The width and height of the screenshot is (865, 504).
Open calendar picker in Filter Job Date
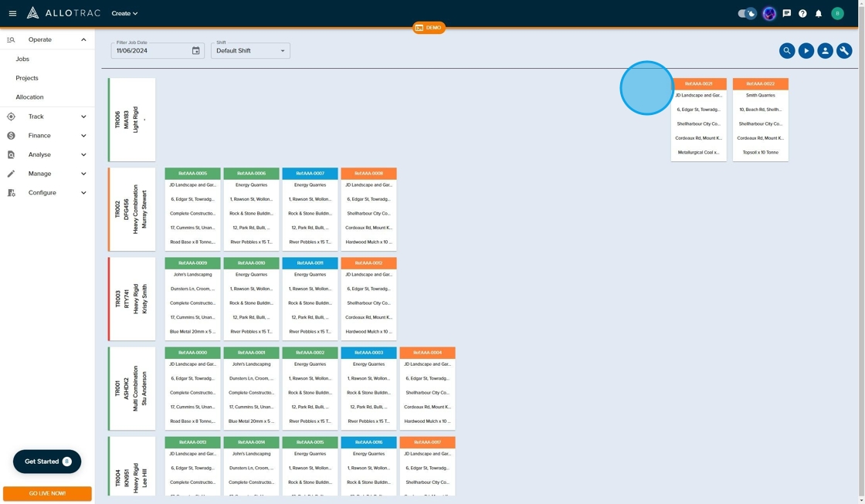click(x=196, y=51)
